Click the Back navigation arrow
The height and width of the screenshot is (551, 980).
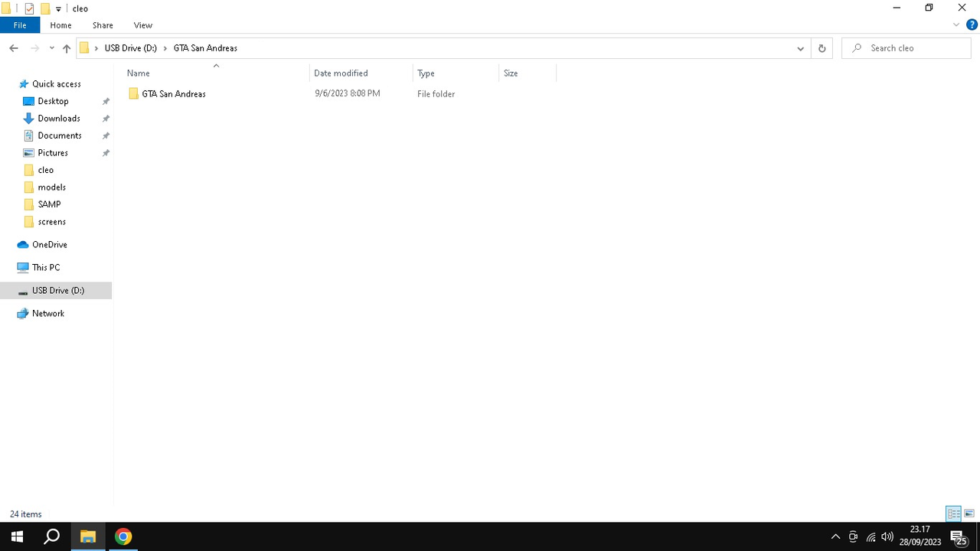pos(14,48)
